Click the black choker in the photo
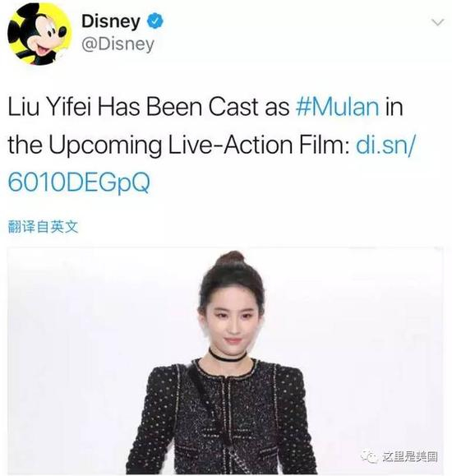Viewport: 452px width, 476px height. point(227,356)
